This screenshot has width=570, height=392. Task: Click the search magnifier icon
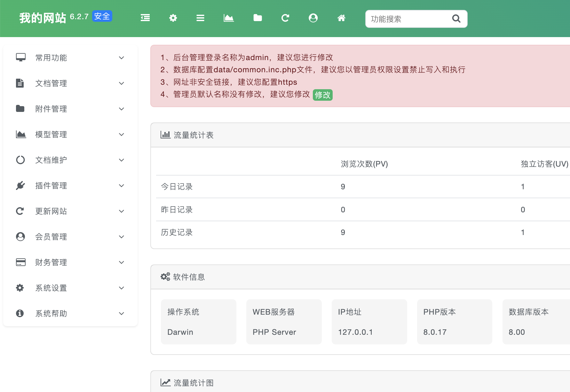456,19
